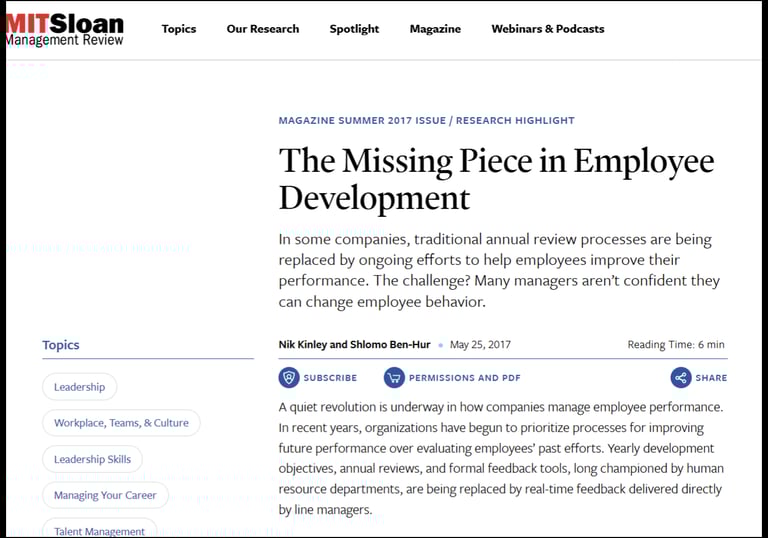Screen dimensions: 768x538
Task: Click the MIT Sloan Management Review logo
Action: pos(64,29)
